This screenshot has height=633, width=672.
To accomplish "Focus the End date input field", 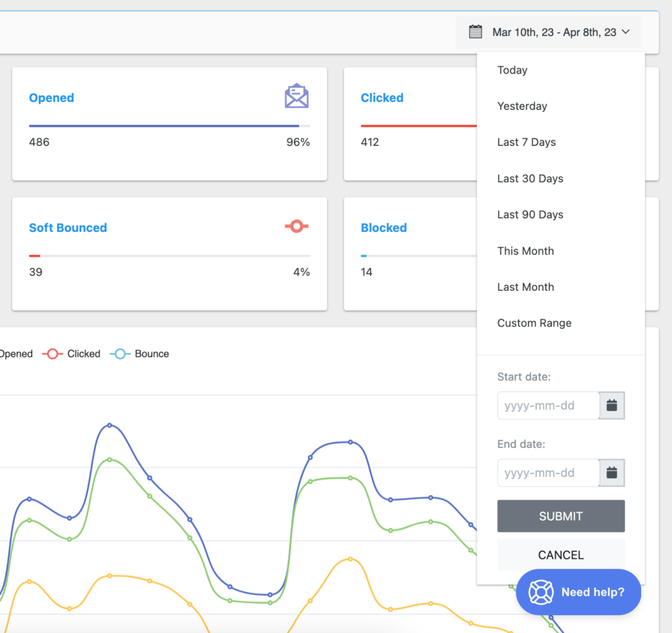I will pos(548,473).
